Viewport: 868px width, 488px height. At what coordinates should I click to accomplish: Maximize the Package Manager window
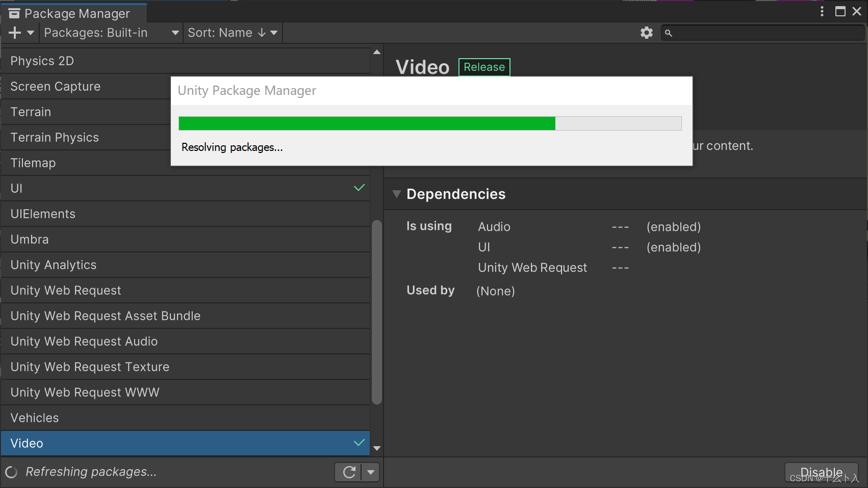point(840,11)
